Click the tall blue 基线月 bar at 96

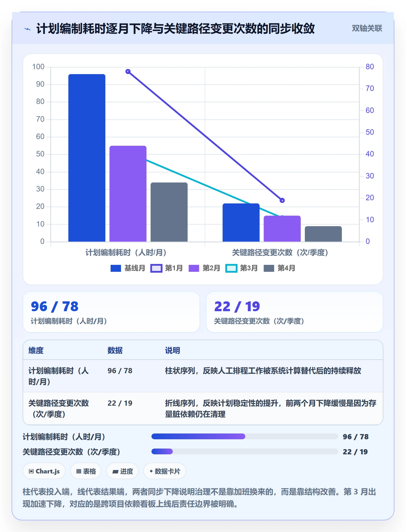point(87,158)
